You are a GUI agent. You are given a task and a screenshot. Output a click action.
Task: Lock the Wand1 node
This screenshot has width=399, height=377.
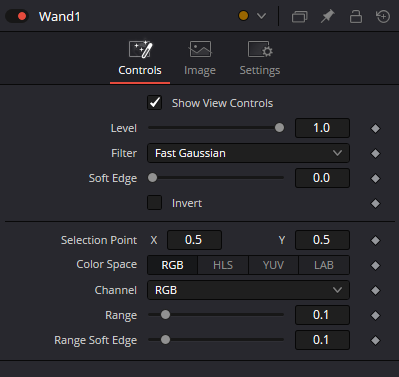click(356, 16)
